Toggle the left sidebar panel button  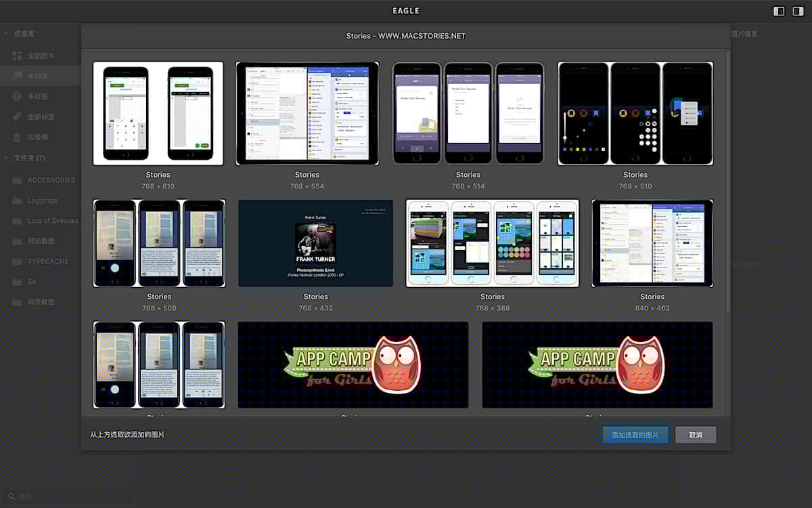(779, 11)
